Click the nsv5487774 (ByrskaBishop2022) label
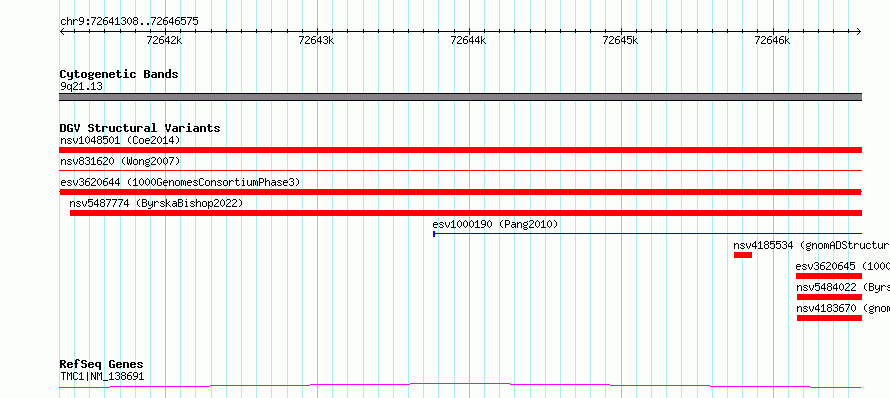 (156, 203)
